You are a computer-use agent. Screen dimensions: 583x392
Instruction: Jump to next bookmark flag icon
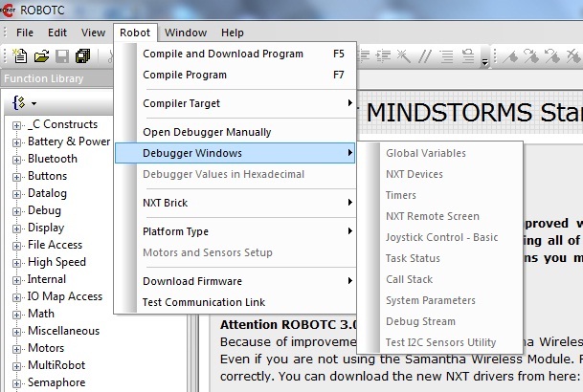click(531, 56)
